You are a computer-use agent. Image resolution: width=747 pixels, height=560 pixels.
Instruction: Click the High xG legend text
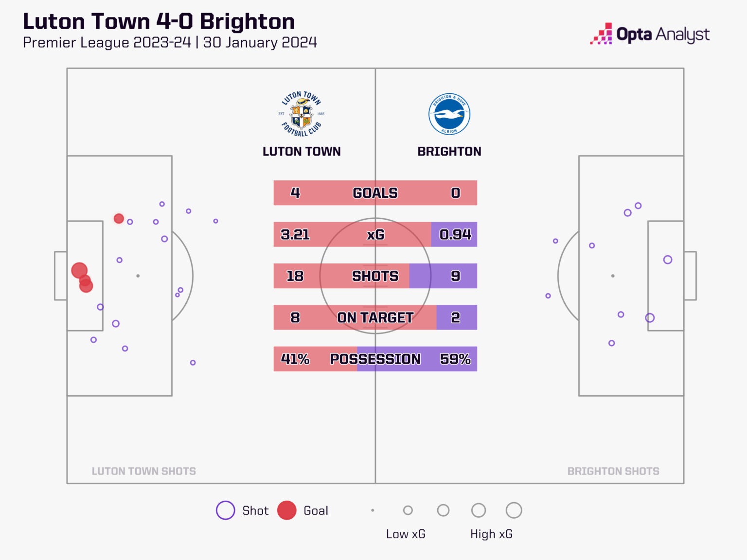(x=491, y=534)
